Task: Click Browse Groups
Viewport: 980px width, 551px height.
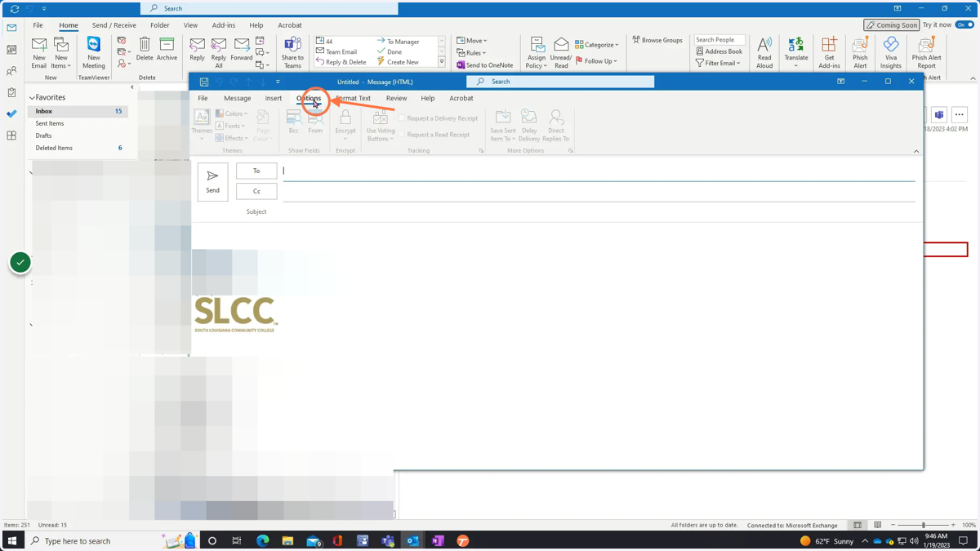Action: click(x=657, y=40)
